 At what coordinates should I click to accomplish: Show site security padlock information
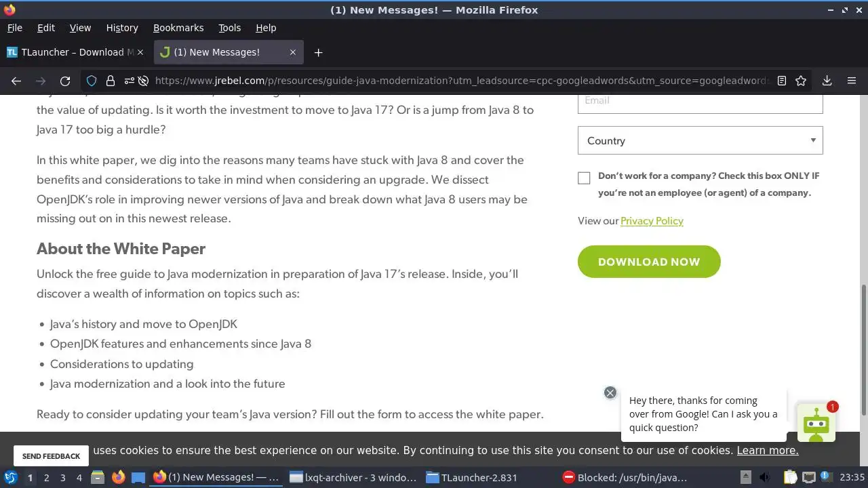point(111,81)
